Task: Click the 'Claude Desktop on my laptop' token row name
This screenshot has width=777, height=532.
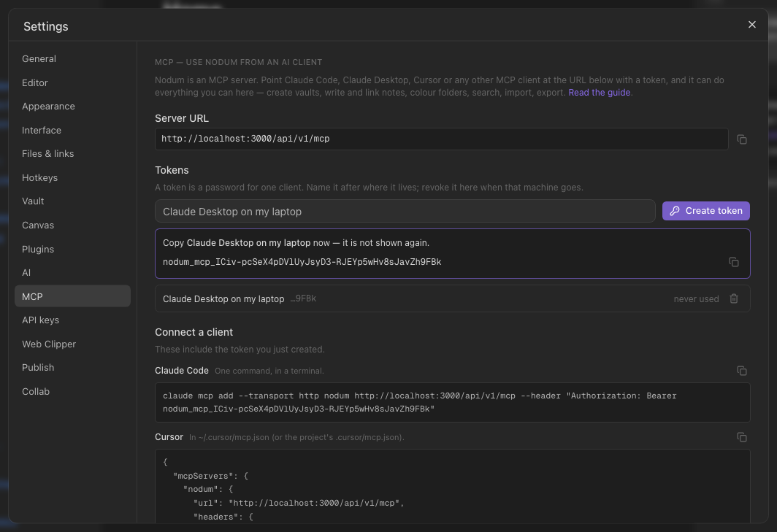Action: (223, 299)
